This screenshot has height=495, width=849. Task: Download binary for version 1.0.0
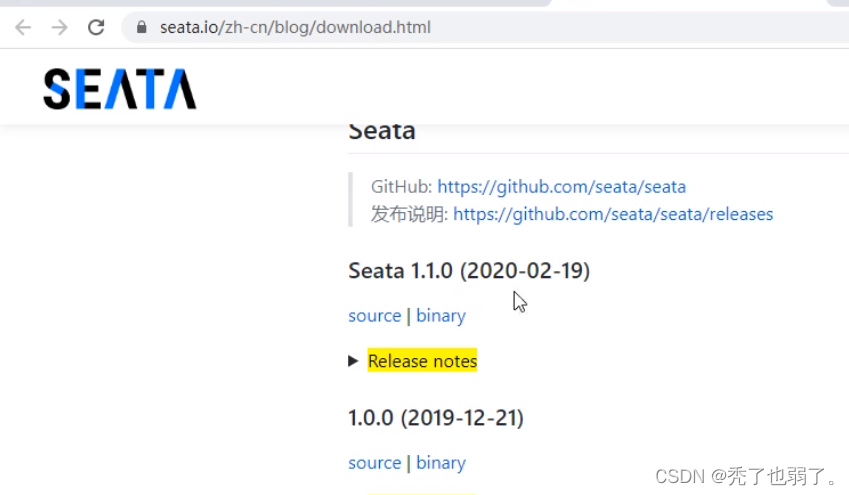[441, 463]
